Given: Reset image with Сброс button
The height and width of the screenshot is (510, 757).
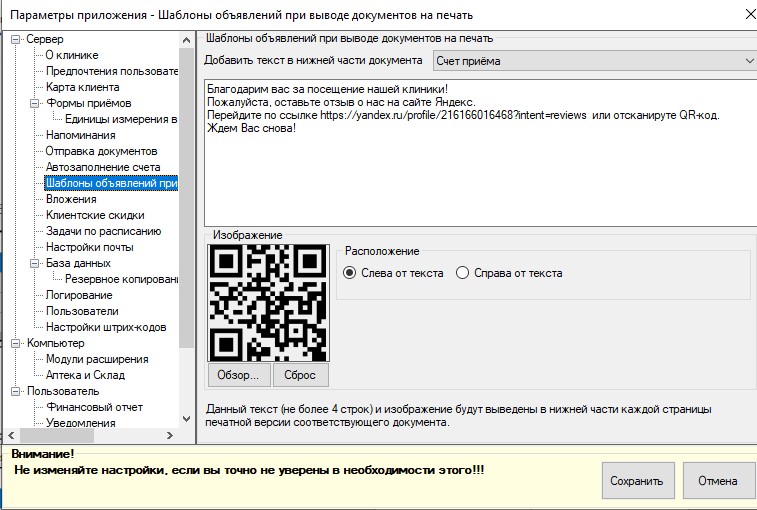Looking at the screenshot, I should (300, 375).
